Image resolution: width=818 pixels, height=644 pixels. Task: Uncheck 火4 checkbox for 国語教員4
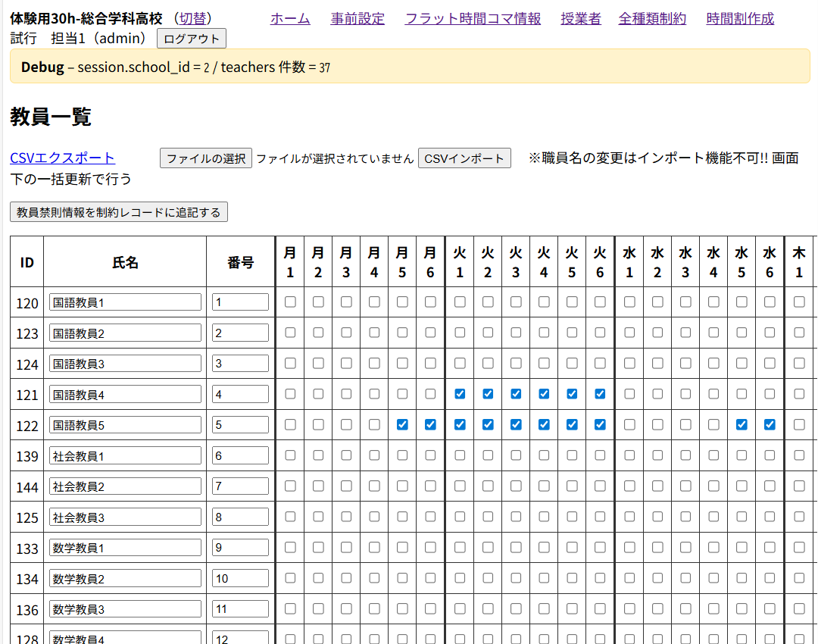click(544, 393)
